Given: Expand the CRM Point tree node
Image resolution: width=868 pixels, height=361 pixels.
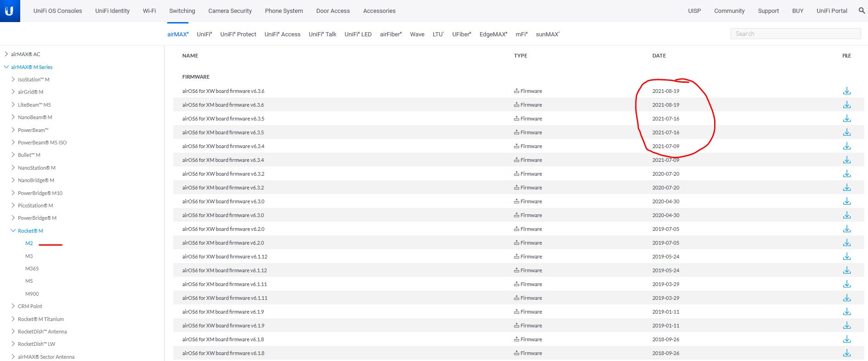Looking at the screenshot, I should pyautogui.click(x=13, y=306).
